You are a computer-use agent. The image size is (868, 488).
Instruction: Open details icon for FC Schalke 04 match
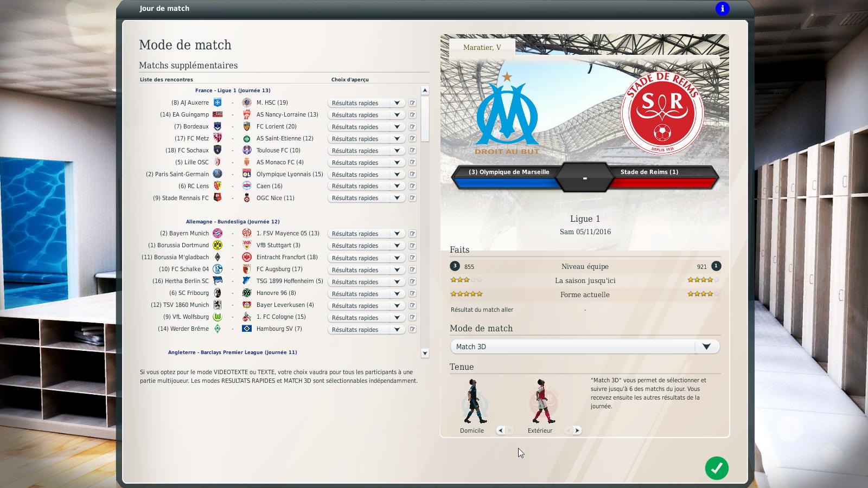pos(412,269)
